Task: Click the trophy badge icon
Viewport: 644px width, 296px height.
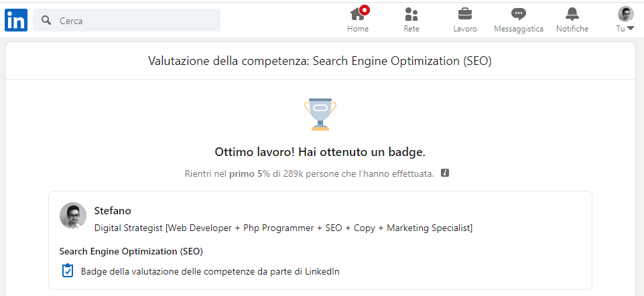Action: pyautogui.click(x=320, y=114)
